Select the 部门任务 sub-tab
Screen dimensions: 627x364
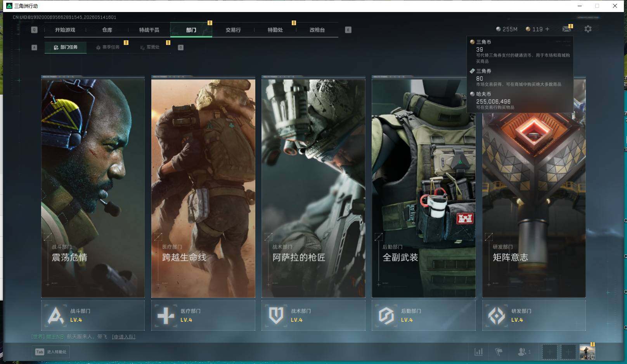coord(66,47)
